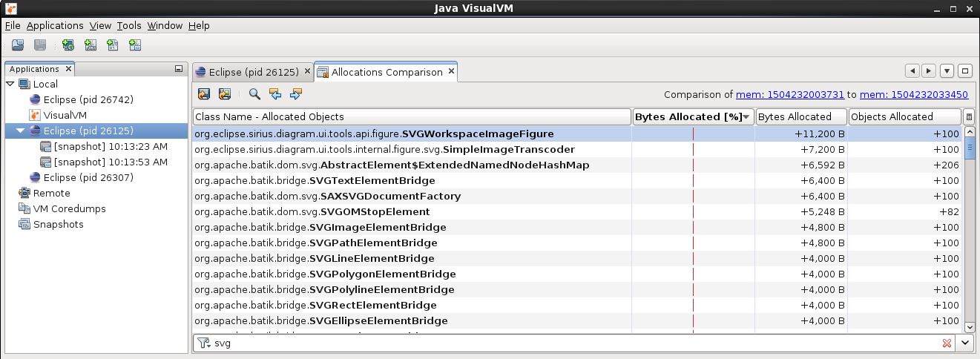Switch to Allocations Comparison tab
980x359 pixels.
[x=386, y=72]
